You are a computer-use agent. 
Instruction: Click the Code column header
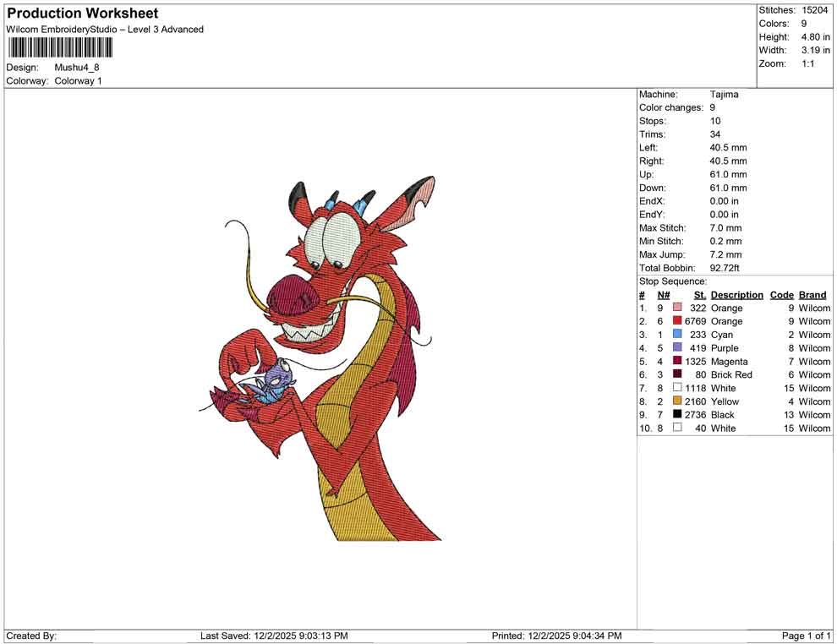pyautogui.click(x=782, y=294)
